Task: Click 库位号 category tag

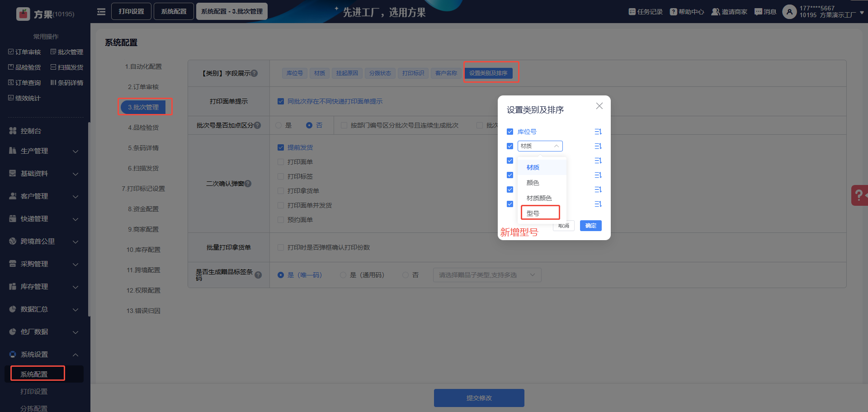Action: click(295, 73)
